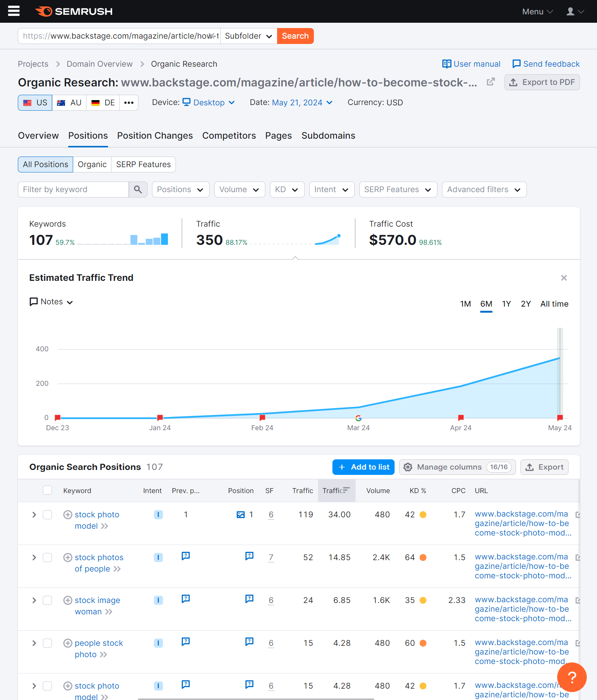
Task: Click the keyword filter search magnifier
Action: 138,189
